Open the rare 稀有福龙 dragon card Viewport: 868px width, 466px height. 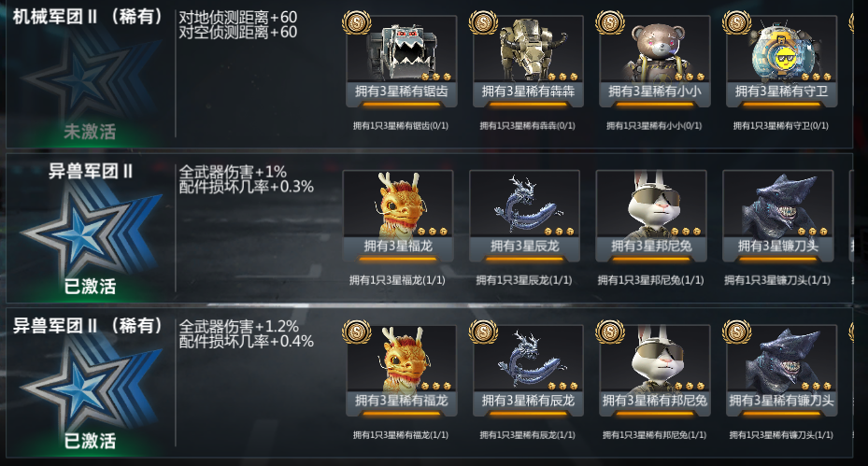(x=402, y=370)
